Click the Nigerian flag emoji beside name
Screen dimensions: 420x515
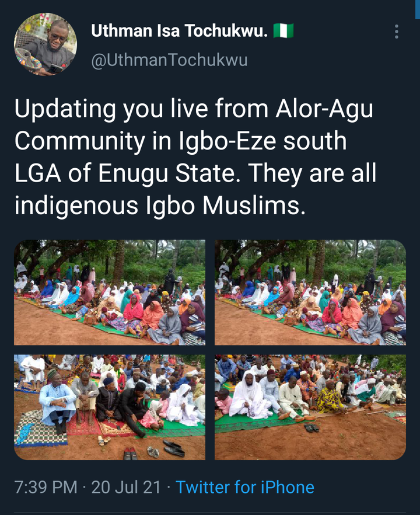coord(283,31)
